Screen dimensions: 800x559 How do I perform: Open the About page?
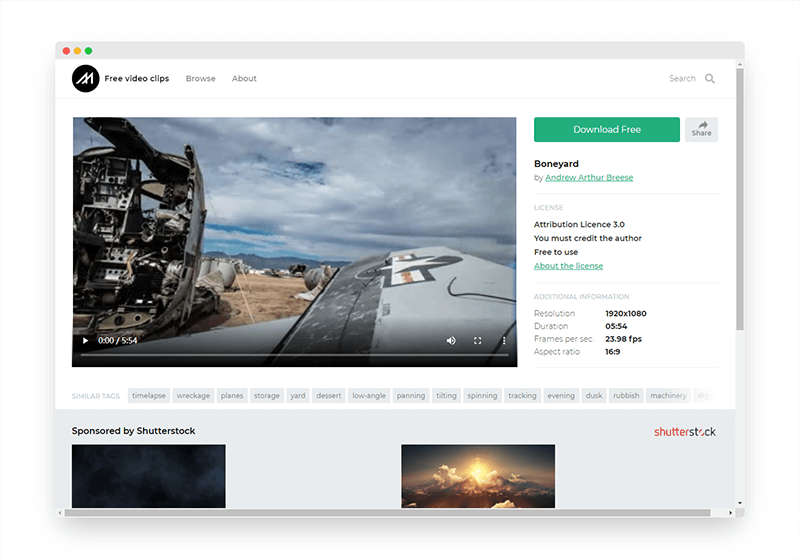tap(244, 79)
